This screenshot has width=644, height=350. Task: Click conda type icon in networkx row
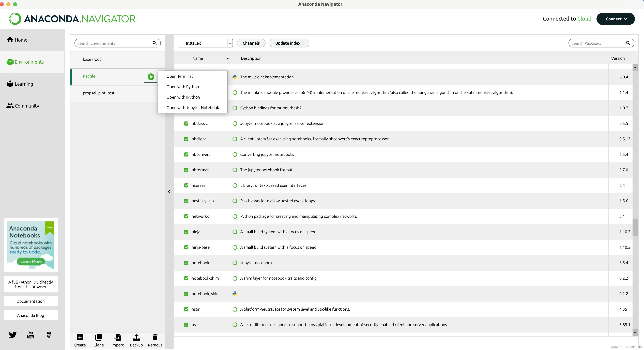[x=235, y=216]
